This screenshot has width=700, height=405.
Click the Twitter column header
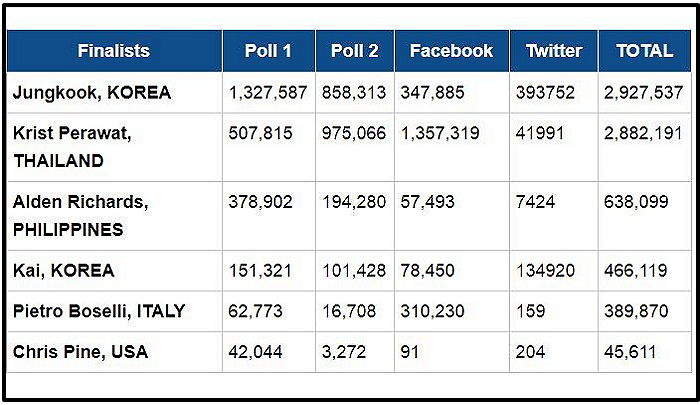(553, 51)
